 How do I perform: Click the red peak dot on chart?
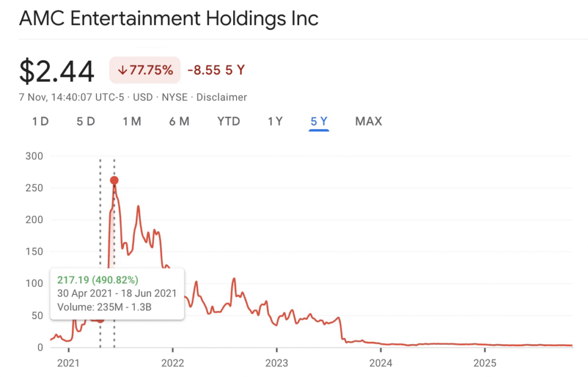pyautogui.click(x=114, y=180)
